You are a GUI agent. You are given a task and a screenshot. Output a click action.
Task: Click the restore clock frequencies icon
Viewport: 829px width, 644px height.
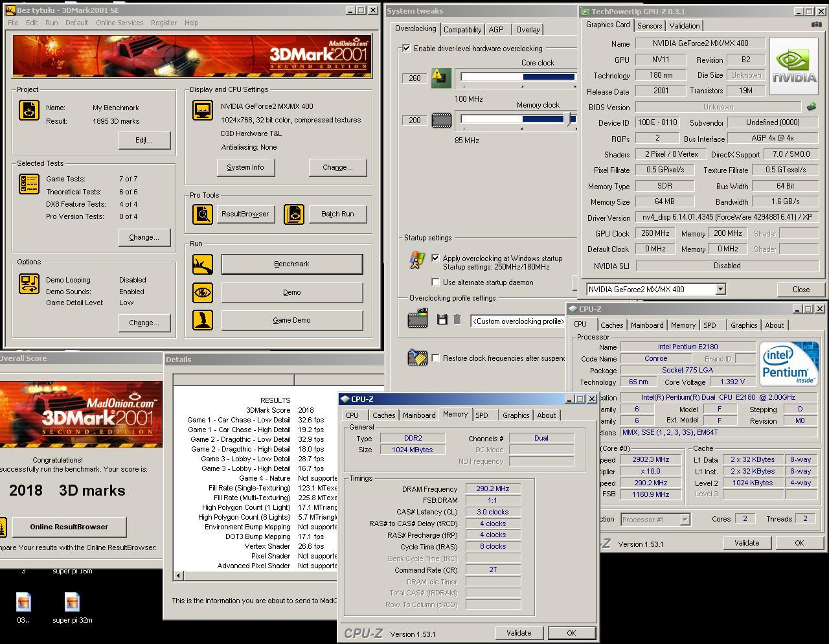(x=418, y=358)
